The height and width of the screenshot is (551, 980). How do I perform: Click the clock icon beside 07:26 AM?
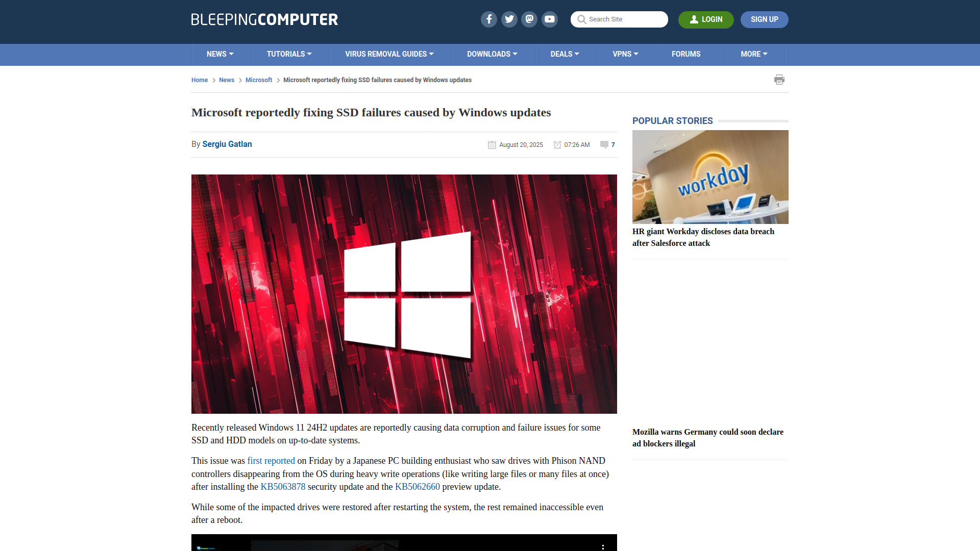coord(557,145)
